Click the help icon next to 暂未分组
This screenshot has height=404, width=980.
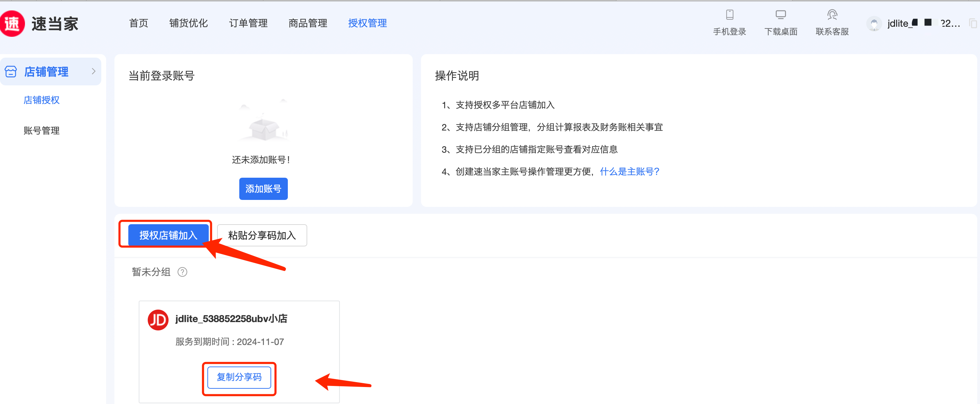(x=182, y=272)
